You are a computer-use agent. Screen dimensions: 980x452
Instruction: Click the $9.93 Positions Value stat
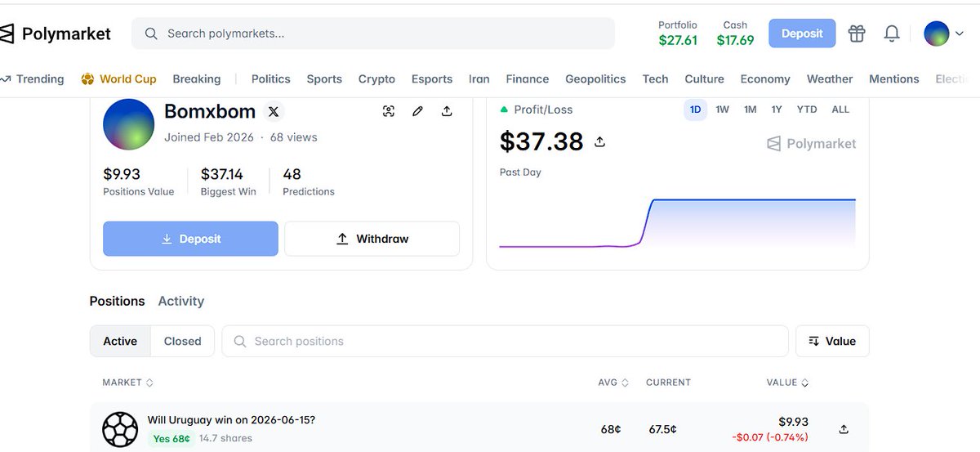[138, 181]
